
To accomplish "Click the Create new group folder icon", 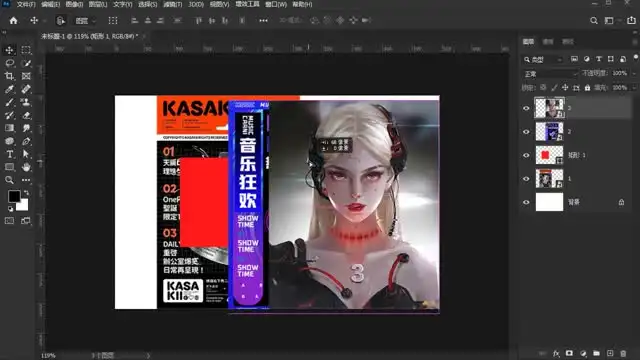I will click(x=597, y=353).
